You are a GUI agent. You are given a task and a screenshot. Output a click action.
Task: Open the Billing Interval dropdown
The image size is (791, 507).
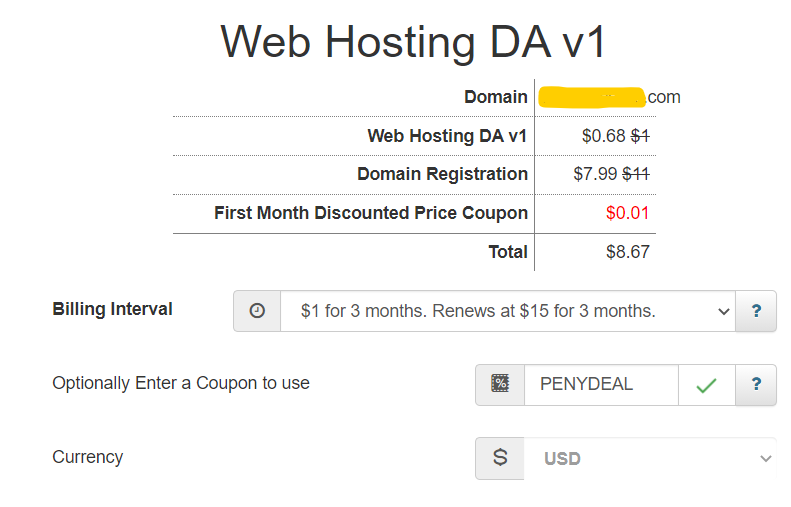507,311
